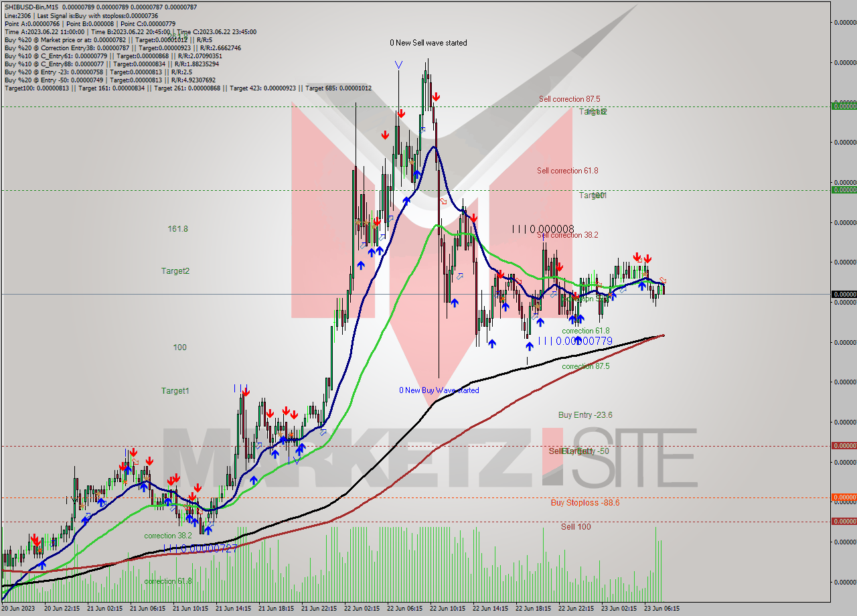Click the '0 New Sell wave started' label

[x=428, y=43]
